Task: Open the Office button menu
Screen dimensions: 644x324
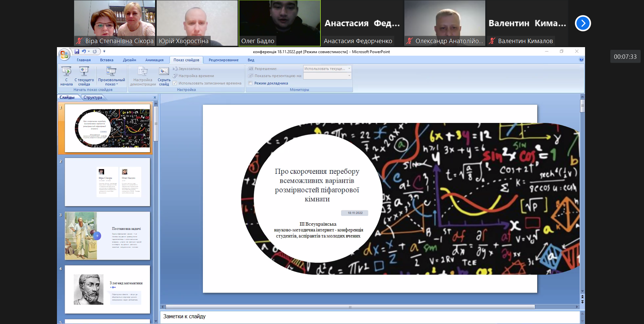Action: point(64,54)
